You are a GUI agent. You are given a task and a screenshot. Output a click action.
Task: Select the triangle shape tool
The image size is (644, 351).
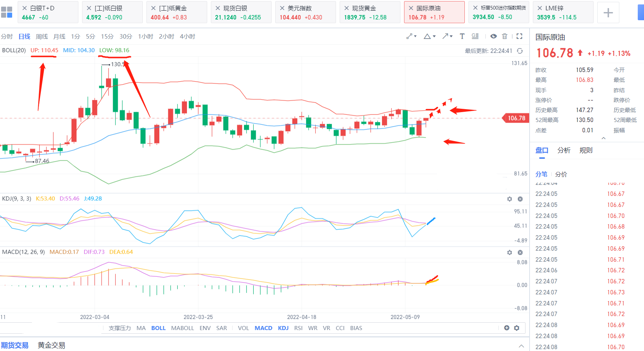pos(427,36)
